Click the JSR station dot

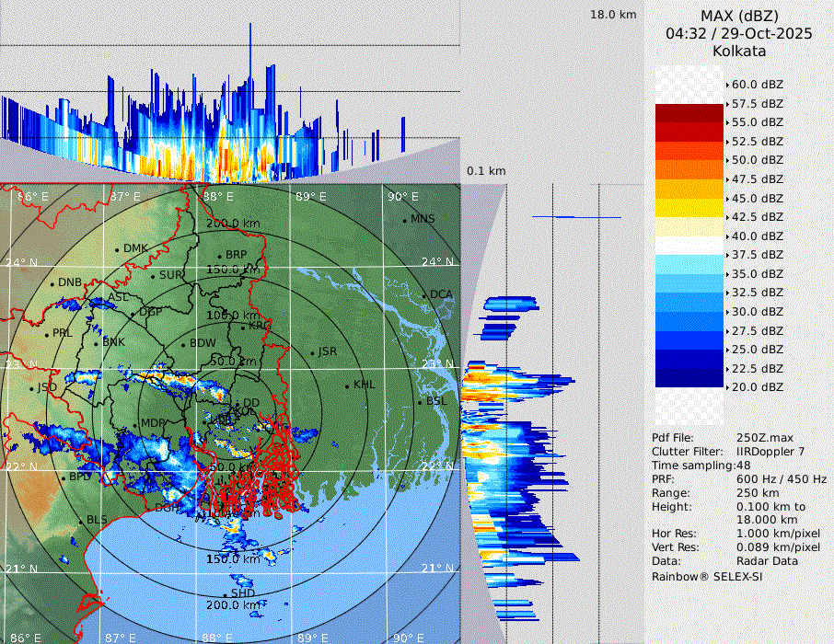click(312, 352)
